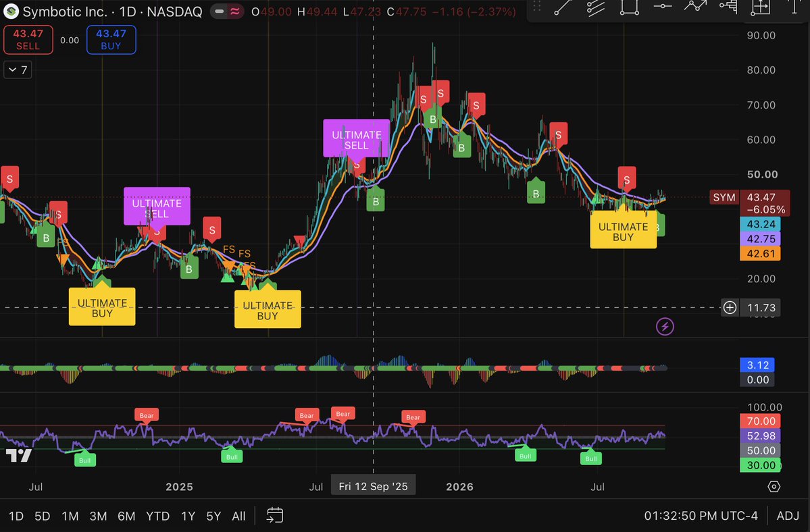The height and width of the screenshot is (532, 810).
Task: Switch to 5Y time range
Action: click(x=213, y=516)
